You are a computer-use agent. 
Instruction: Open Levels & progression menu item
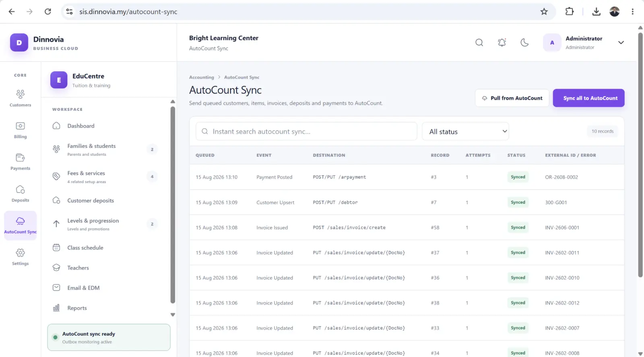pos(105,224)
